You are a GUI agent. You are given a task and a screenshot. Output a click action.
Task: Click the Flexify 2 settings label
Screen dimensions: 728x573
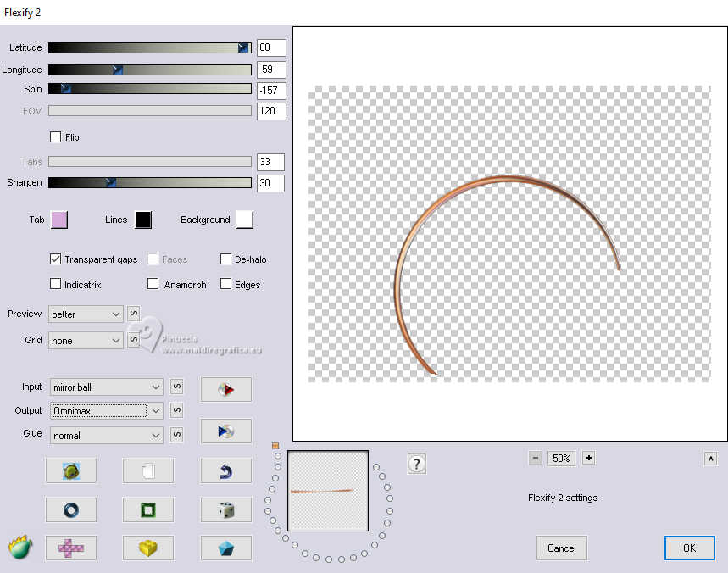(563, 498)
